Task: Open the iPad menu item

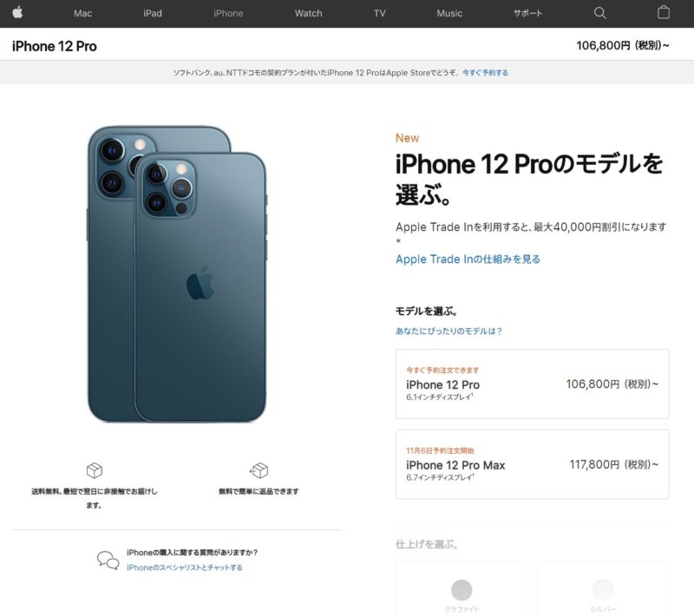Action: (x=153, y=13)
